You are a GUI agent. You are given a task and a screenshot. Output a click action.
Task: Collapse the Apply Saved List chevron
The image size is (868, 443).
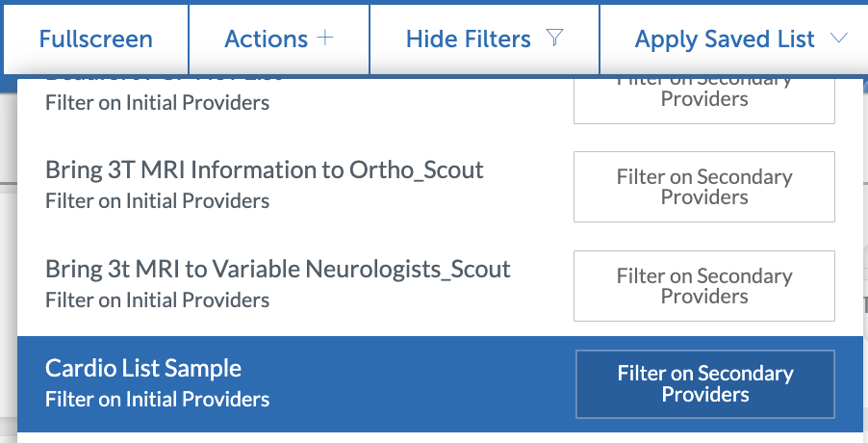837,39
